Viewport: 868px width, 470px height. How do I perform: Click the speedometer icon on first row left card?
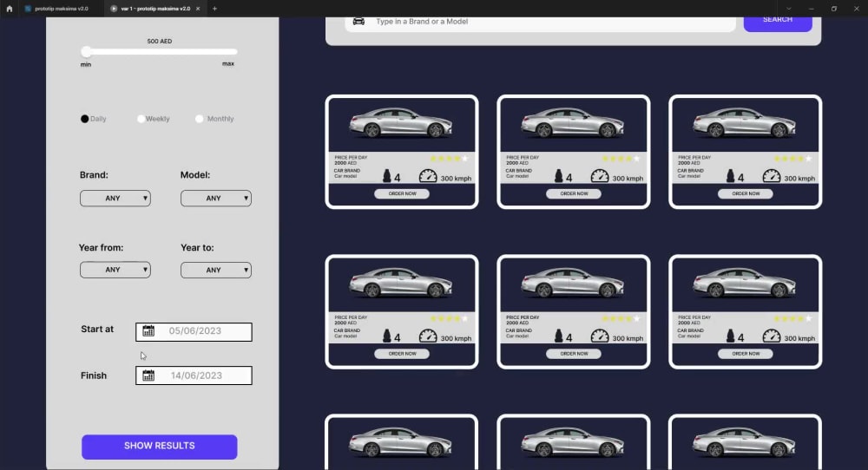click(x=428, y=176)
